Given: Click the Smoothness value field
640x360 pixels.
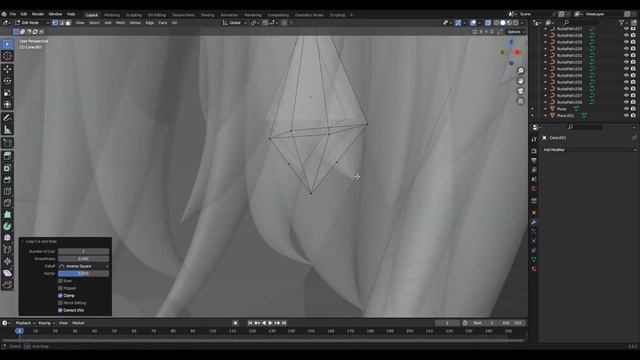Looking at the screenshot, I should [84, 259].
